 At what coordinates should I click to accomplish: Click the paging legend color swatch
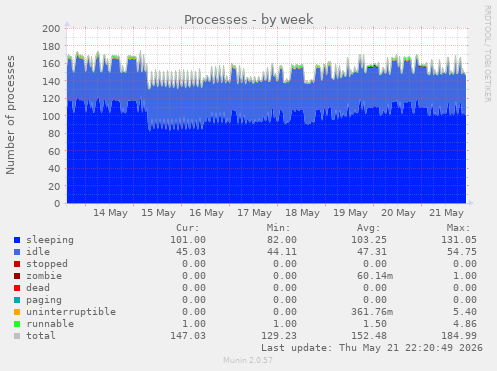[17, 300]
